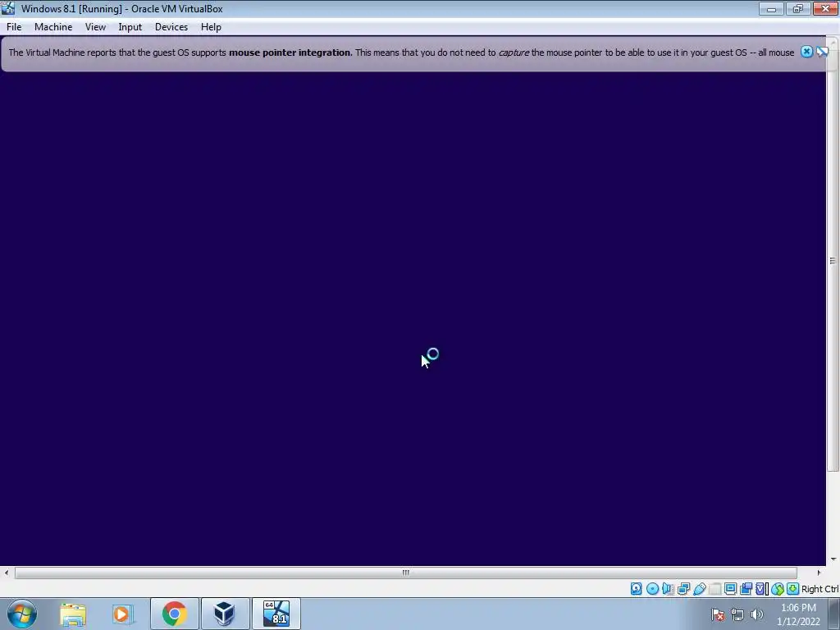Click the Show desktop button at taskbar end

pos(834,614)
